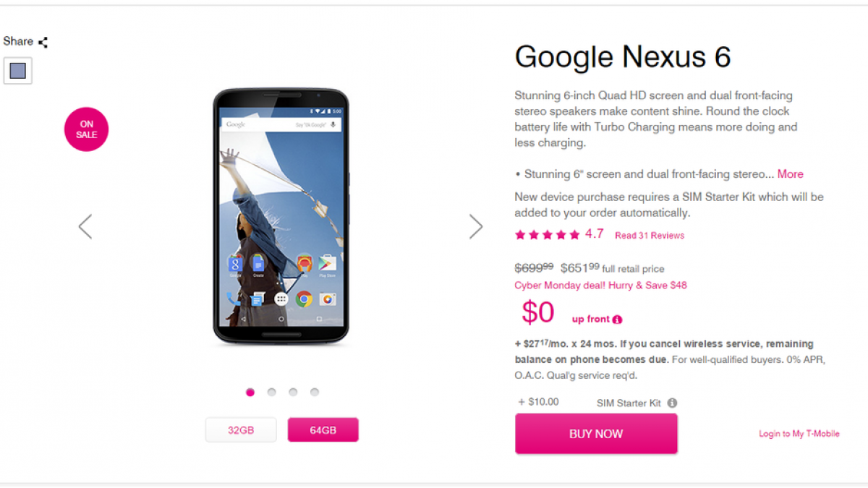Click the ON SALE badge

(86, 129)
